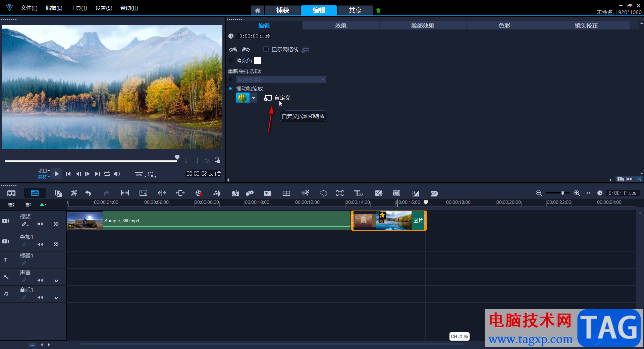This screenshot has height=349, width=644.
Task: Expand the 声音 track
Action: pyautogui.click(x=56, y=280)
